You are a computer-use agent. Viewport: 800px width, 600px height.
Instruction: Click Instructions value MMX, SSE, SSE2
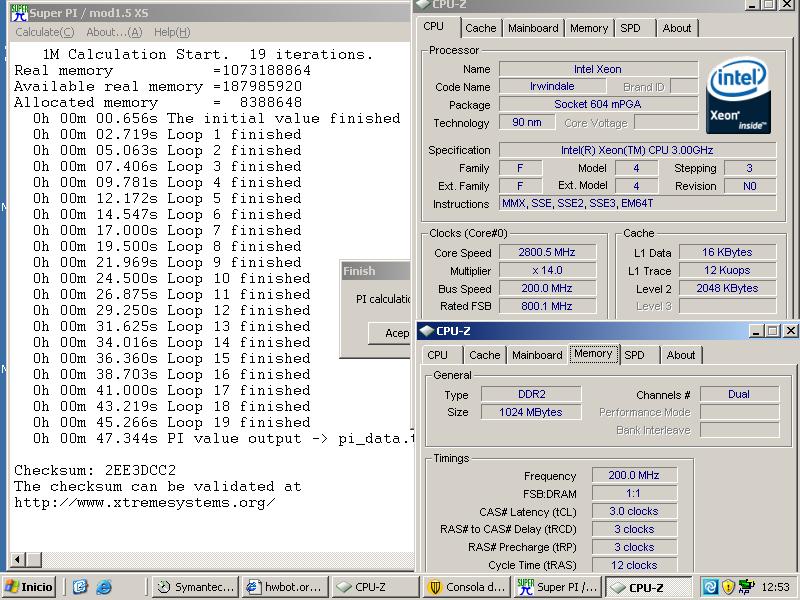(x=637, y=203)
